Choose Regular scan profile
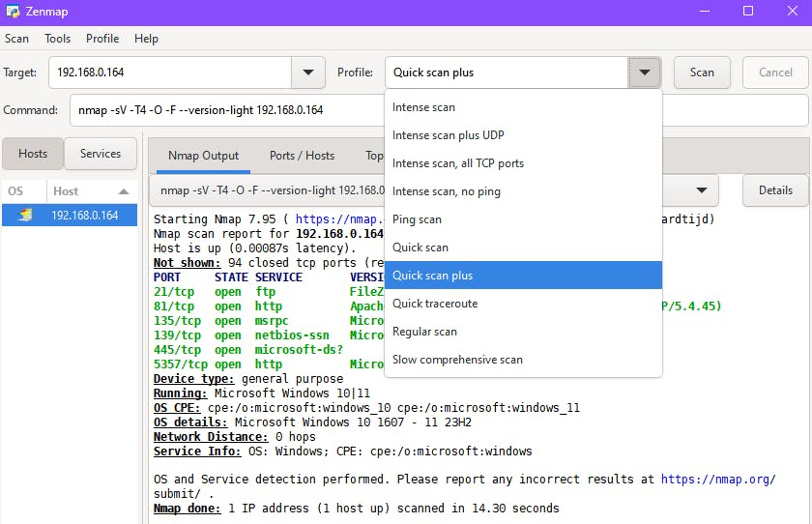 [524, 332]
